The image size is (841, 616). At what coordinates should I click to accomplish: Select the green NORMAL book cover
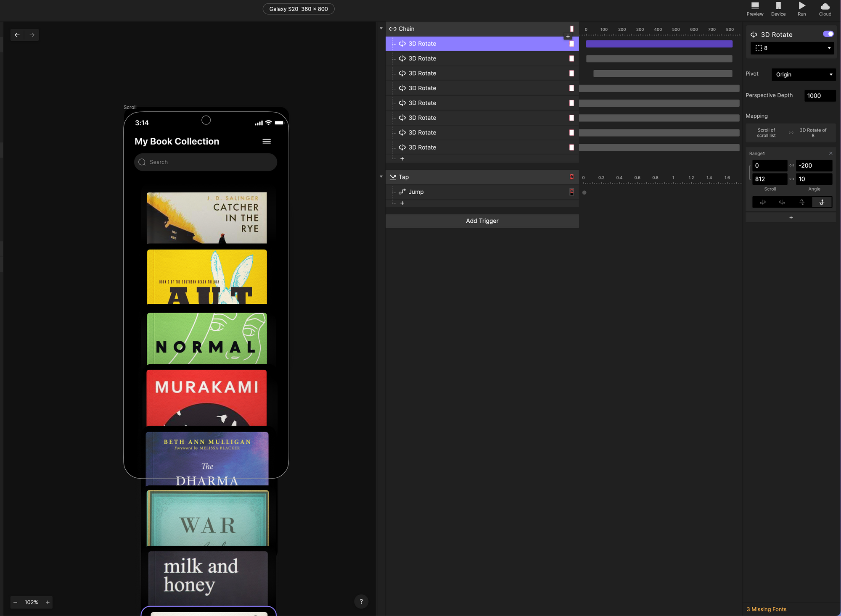pyautogui.click(x=206, y=338)
